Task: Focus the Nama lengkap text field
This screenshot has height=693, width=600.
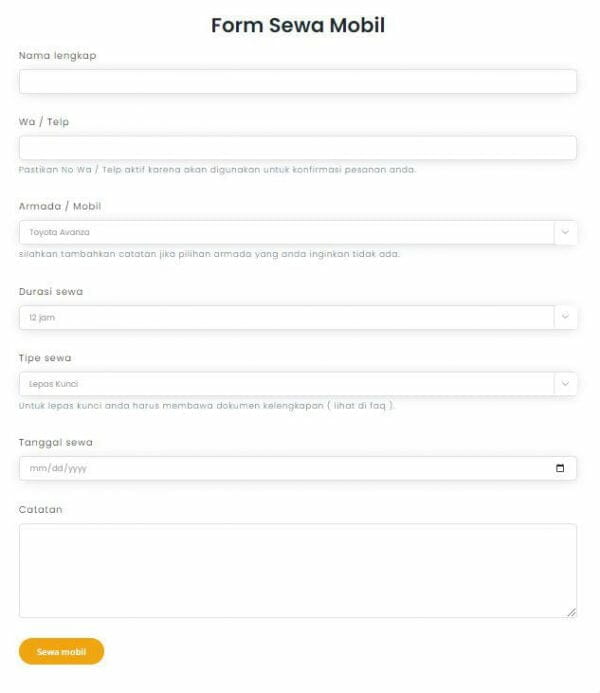Action: pos(298,82)
